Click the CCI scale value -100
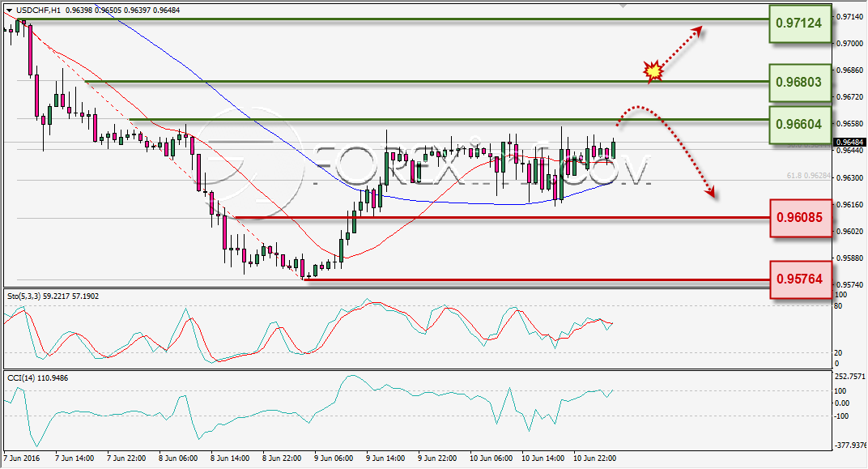 (x=841, y=416)
